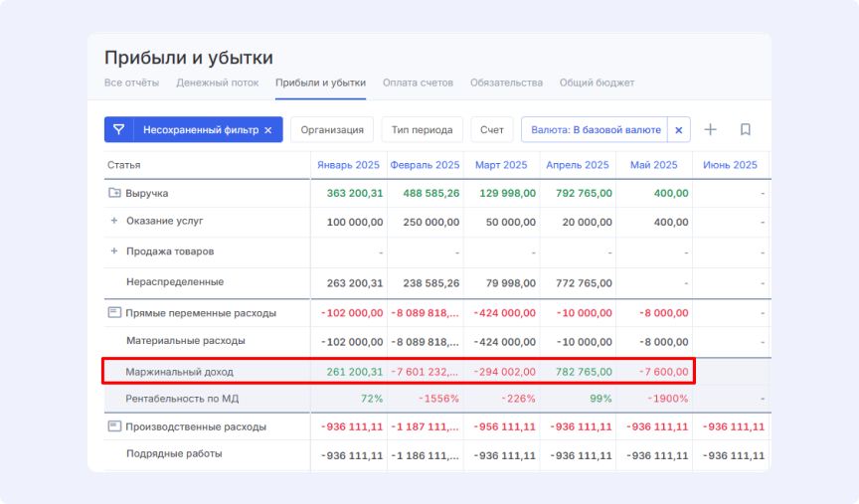Click Оказание услуг value 250 000,00
Viewport: 859px width, 504px height.
pyautogui.click(x=431, y=222)
